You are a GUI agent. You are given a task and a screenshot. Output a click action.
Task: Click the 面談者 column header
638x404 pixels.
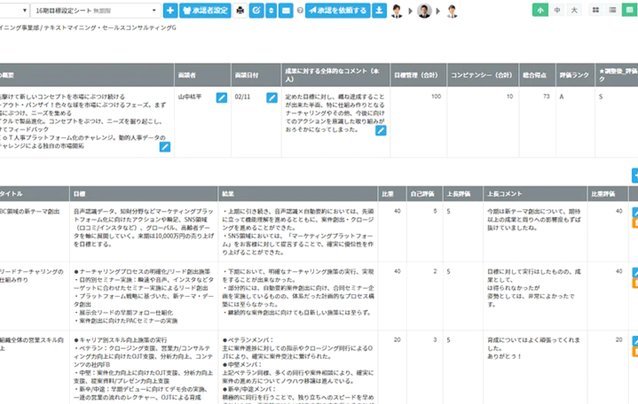click(203, 75)
